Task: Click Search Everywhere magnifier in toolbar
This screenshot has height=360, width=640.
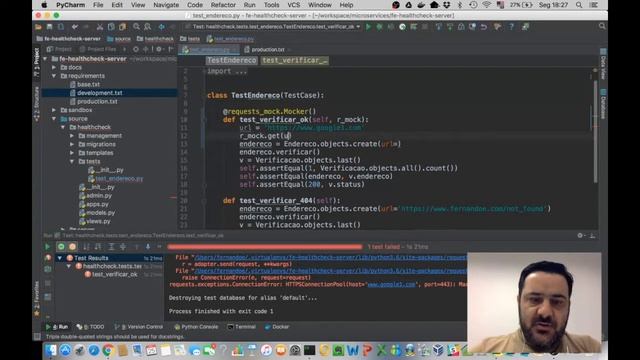Action: (602, 27)
